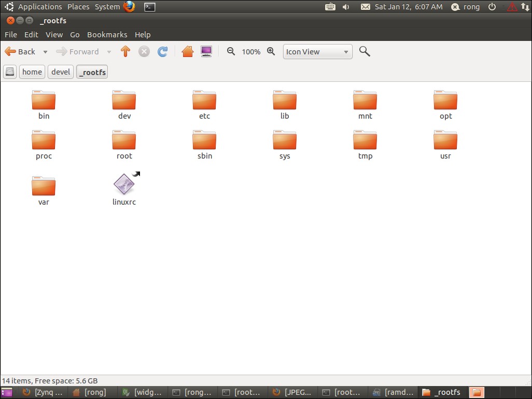The image size is (532, 399).
Task: Open the file search magnifier
Action: click(x=365, y=51)
